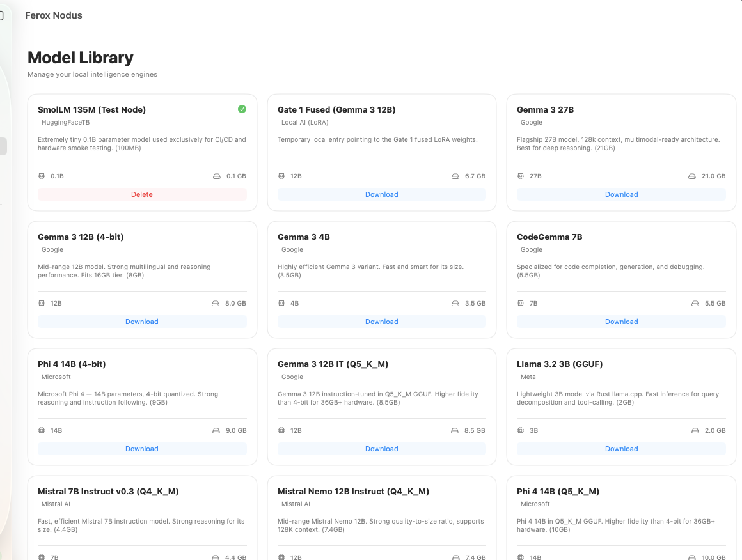Download Gate 1 Fused (Gemma 3 12B)

pyautogui.click(x=381, y=194)
